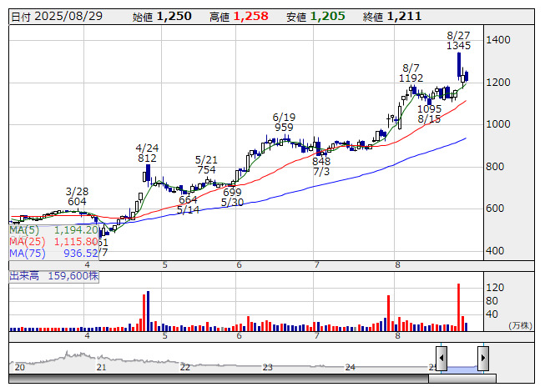
Task: Click the 8/7 1192 peak label
Action: tap(411, 73)
